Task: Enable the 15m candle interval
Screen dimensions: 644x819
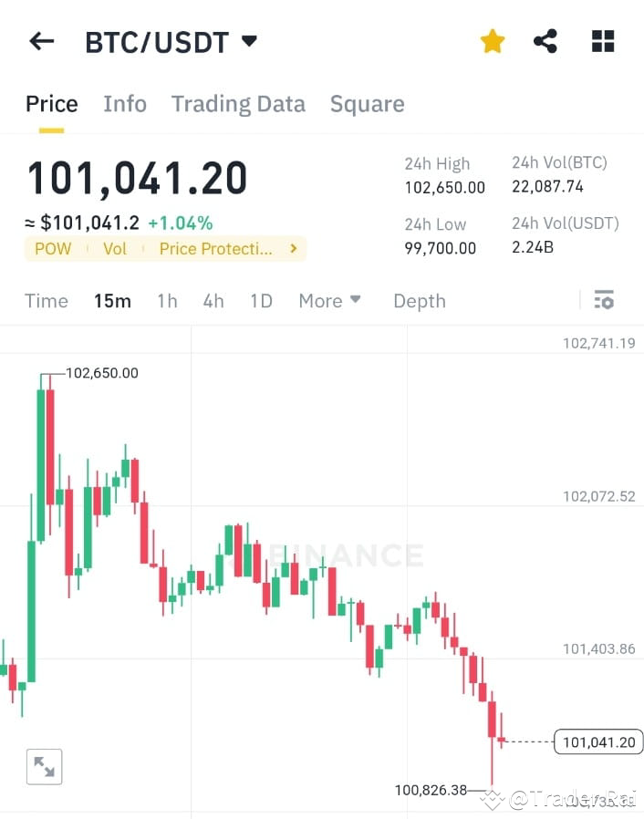Action: click(112, 300)
